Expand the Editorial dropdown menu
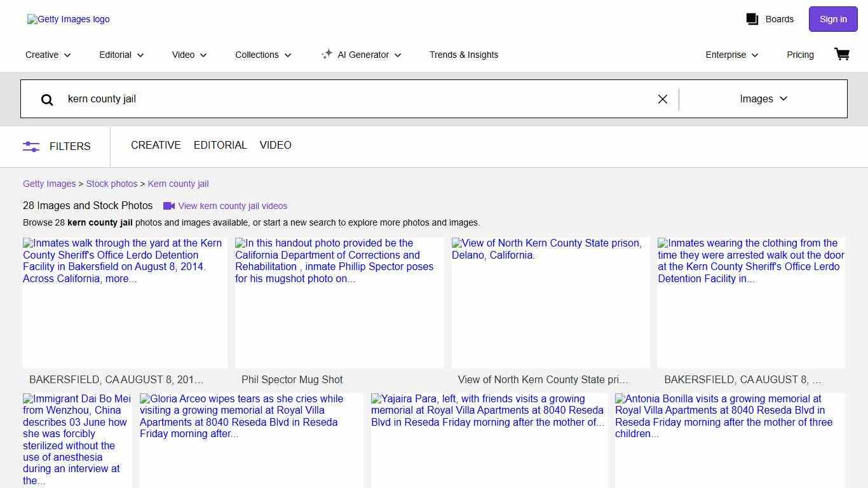 [121, 55]
